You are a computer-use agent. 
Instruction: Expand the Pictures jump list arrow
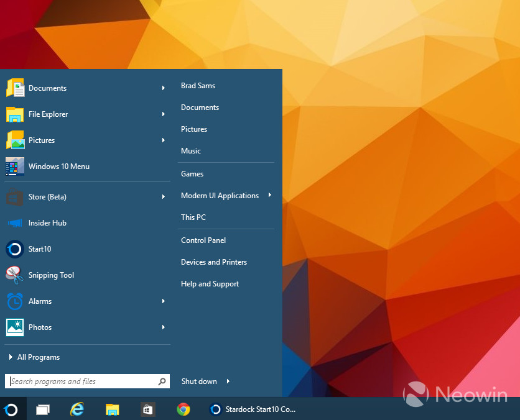tap(164, 140)
